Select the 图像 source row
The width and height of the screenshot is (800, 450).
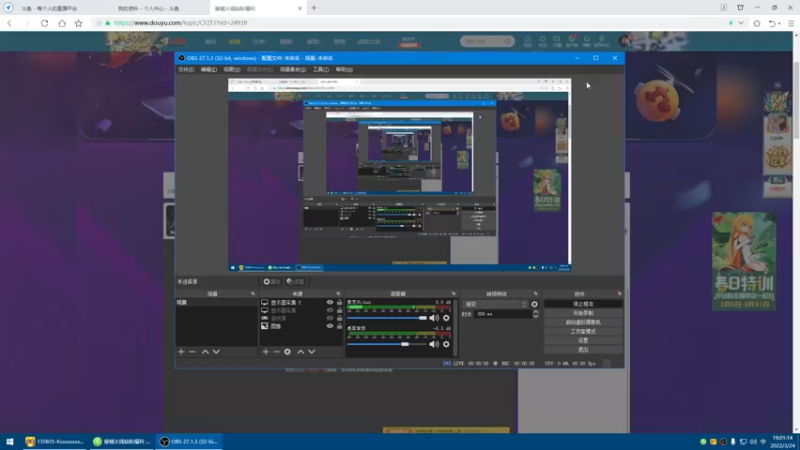coord(301,326)
